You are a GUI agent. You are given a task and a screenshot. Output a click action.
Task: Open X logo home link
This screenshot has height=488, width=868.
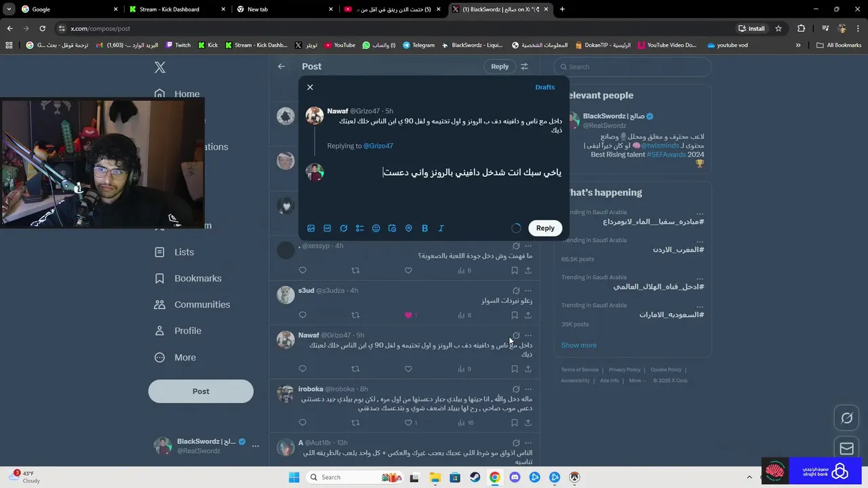(x=159, y=67)
